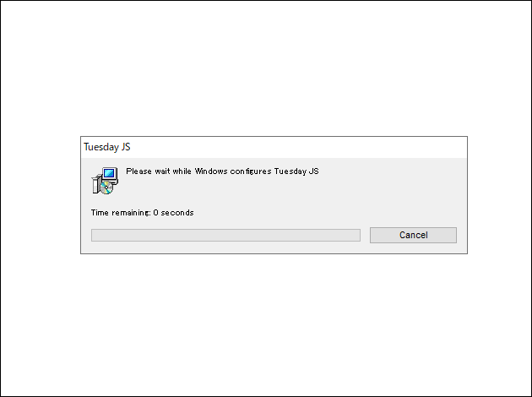Click the Tuesday JS dialog title bar
This screenshot has height=397, width=532.
(x=274, y=147)
